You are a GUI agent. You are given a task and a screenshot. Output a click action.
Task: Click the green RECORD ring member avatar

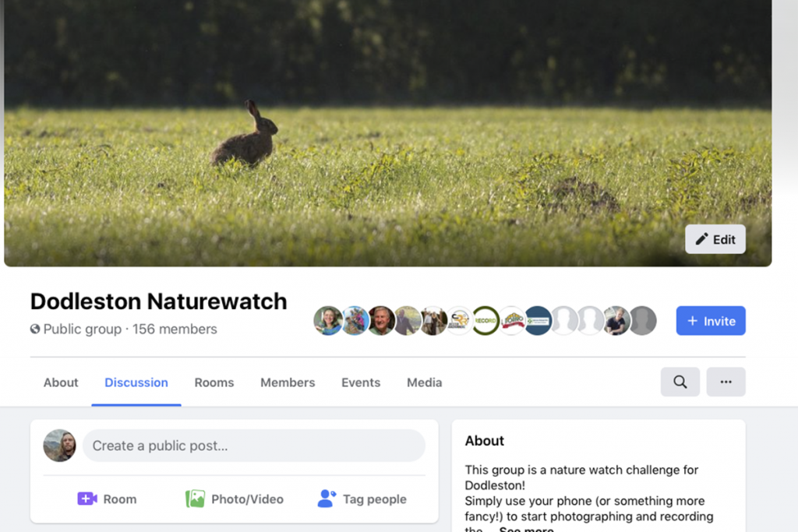click(486, 321)
